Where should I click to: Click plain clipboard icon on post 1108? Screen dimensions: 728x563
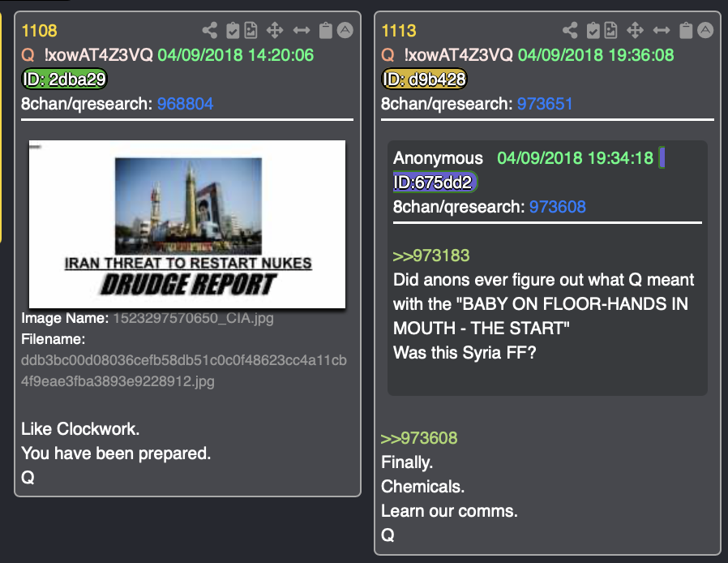pos(325,31)
